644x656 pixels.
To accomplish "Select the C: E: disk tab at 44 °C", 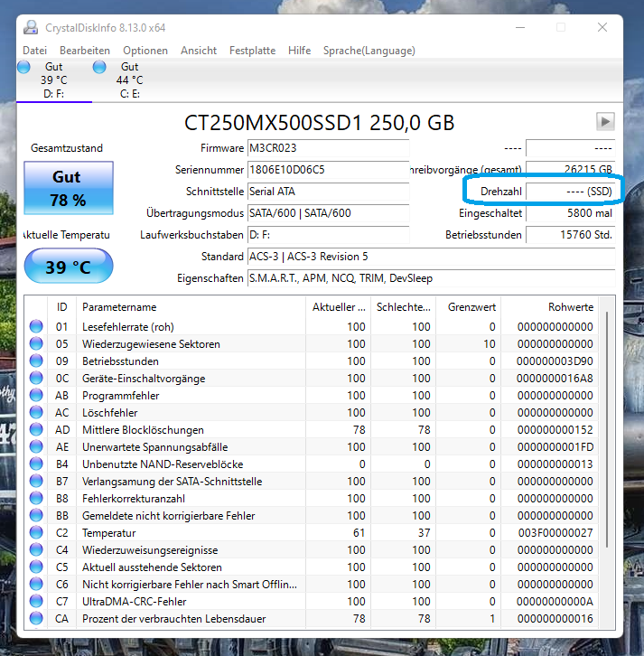I will click(x=130, y=80).
